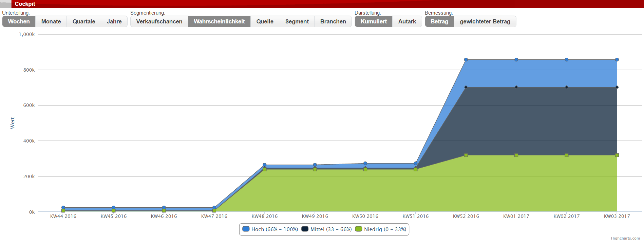Measure by Betrag
The image size is (644, 245).
coord(439,21)
